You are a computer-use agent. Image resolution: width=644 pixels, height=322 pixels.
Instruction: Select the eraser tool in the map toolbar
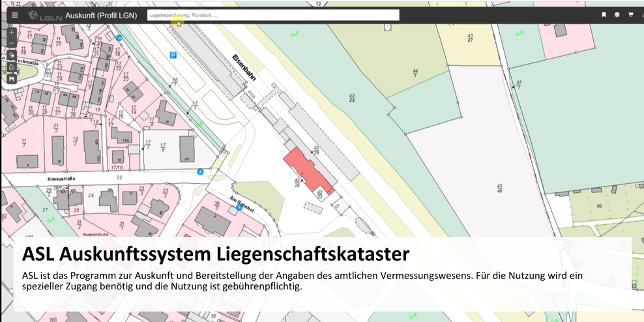tap(12, 55)
